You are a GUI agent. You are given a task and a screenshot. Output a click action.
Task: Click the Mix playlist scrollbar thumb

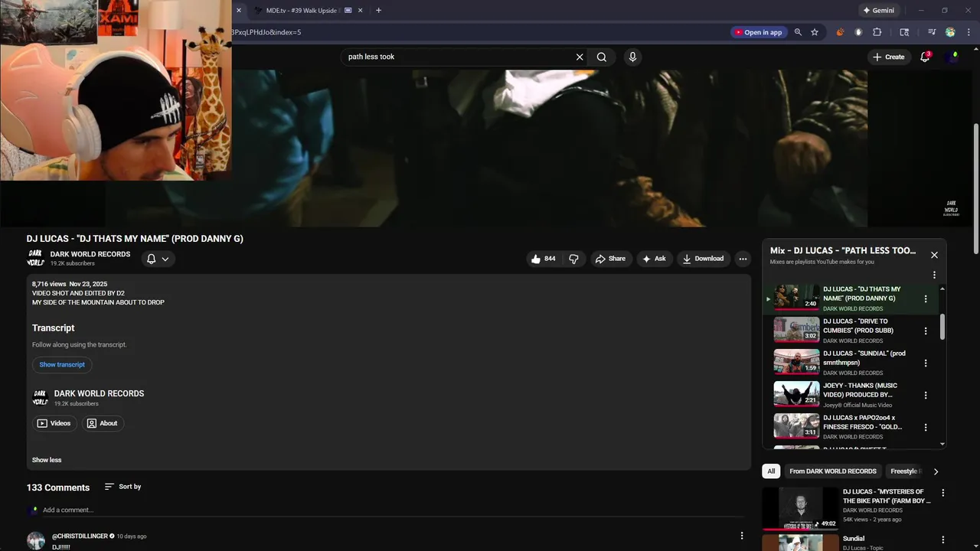[942, 326]
